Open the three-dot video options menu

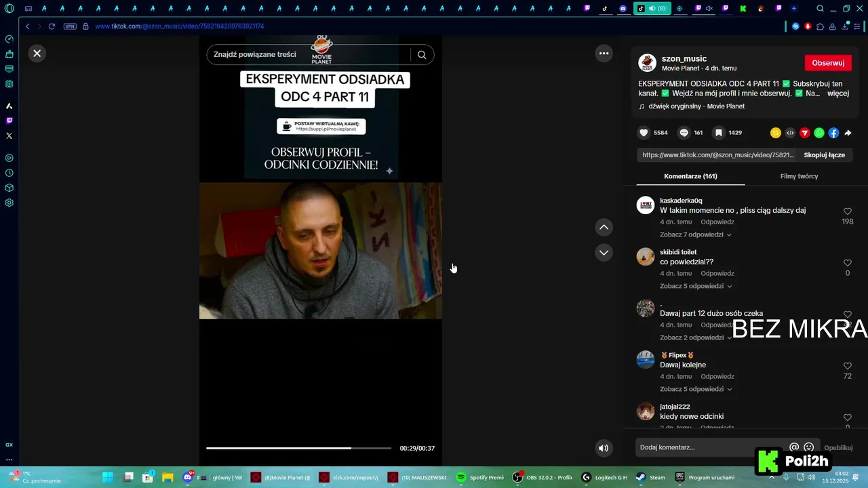pyautogui.click(x=604, y=53)
